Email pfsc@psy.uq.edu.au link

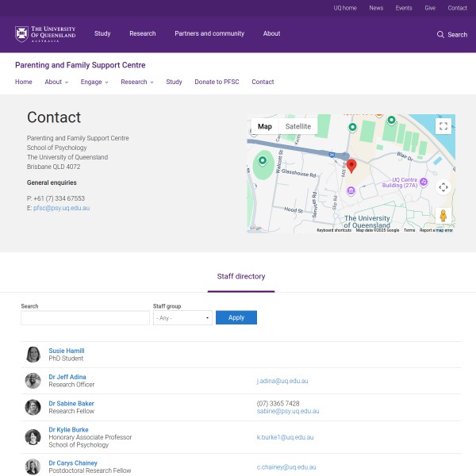coord(61,208)
